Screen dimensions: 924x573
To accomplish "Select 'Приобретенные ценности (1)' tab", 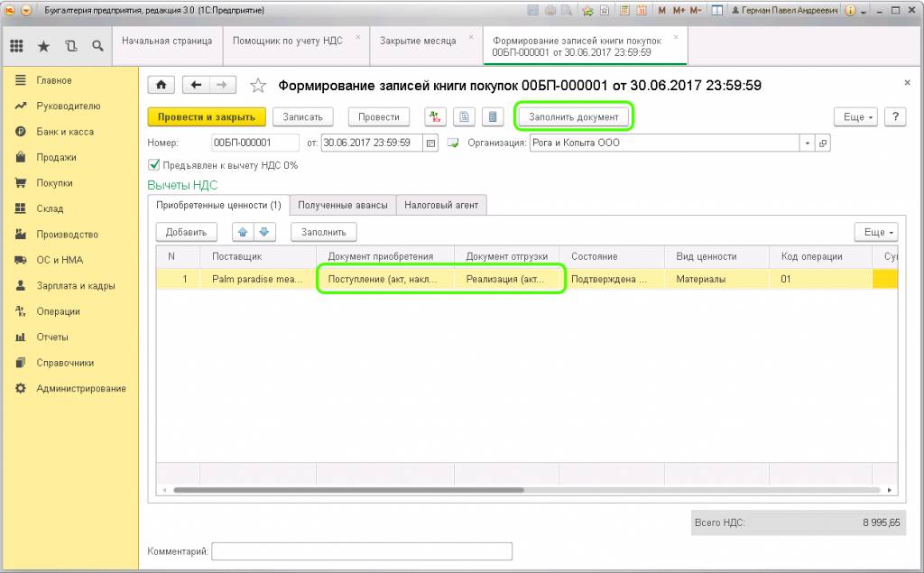I will pyautogui.click(x=218, y=205).
